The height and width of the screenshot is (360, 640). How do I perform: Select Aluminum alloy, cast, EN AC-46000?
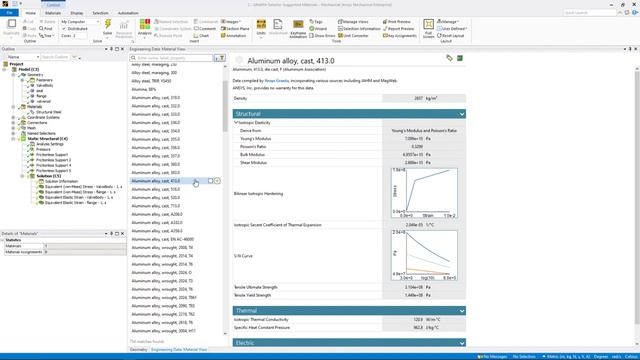coord(163,239)
